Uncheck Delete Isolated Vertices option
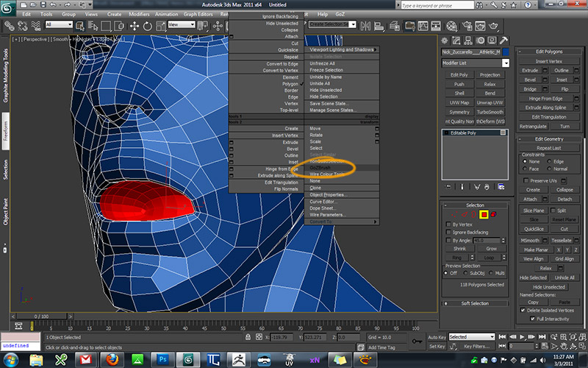 coord(524,311)
